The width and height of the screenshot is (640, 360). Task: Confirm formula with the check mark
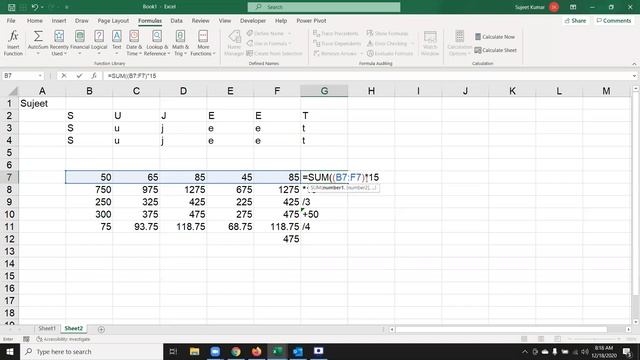point(79,76)
